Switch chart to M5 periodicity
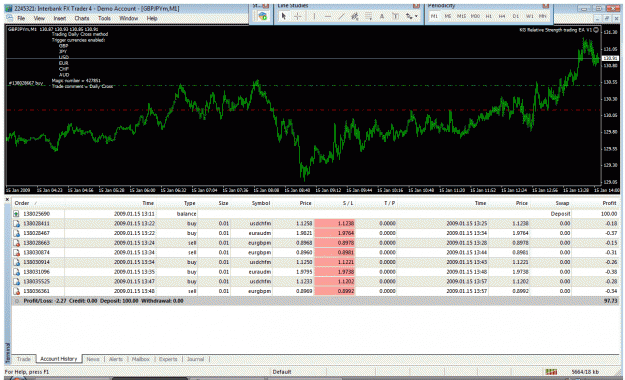This screenshot has width=625, height=380. pyautogui.click(x=448, y=16)
